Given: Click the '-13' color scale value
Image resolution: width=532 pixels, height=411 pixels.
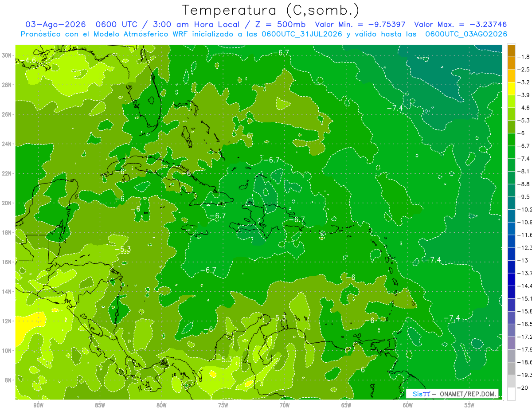Looking at the screenshot, I should coord(523,261).
